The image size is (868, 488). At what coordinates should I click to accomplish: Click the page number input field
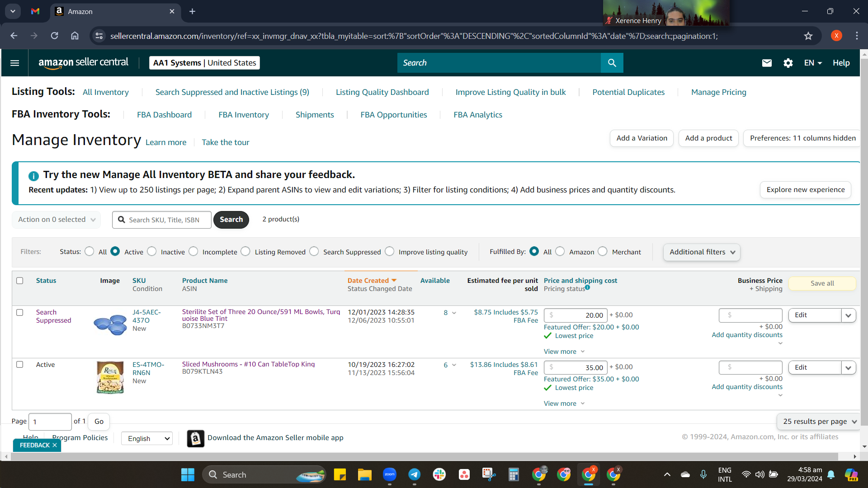[50, 422]
